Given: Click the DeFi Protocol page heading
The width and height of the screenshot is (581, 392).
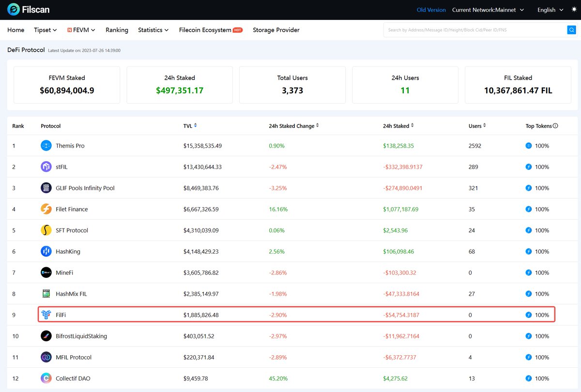Looking at the screenshot, I should click(x=26, y=50).
